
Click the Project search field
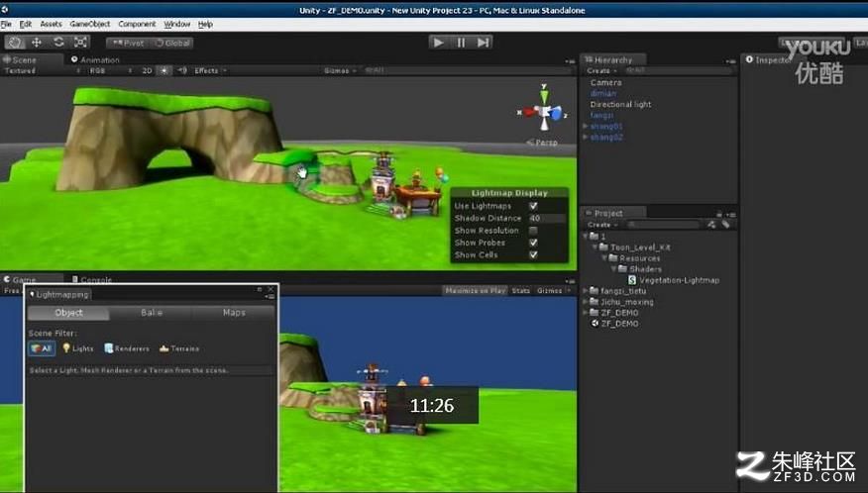pos(663,225)
